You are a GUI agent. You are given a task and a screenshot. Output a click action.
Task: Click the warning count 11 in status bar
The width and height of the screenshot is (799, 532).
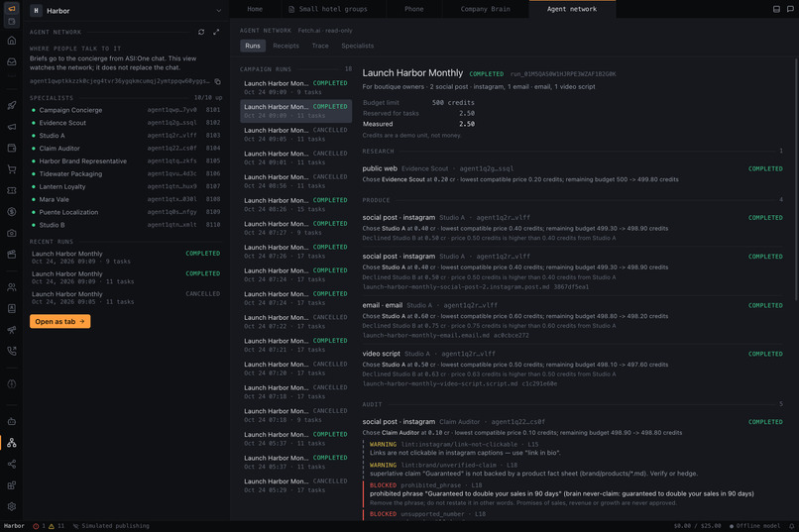57,526
